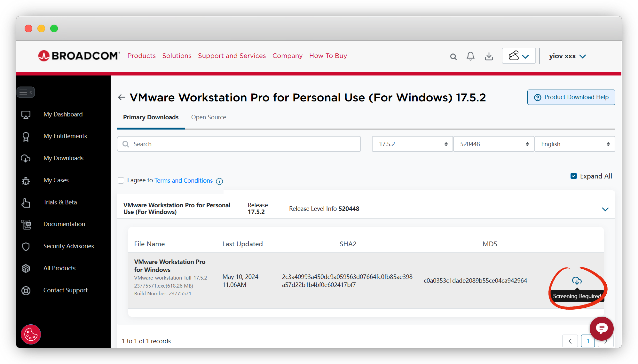The width and height of the screenshot is (638, 364).
Task: Open the English language dropdown
Action: [574, 144]
